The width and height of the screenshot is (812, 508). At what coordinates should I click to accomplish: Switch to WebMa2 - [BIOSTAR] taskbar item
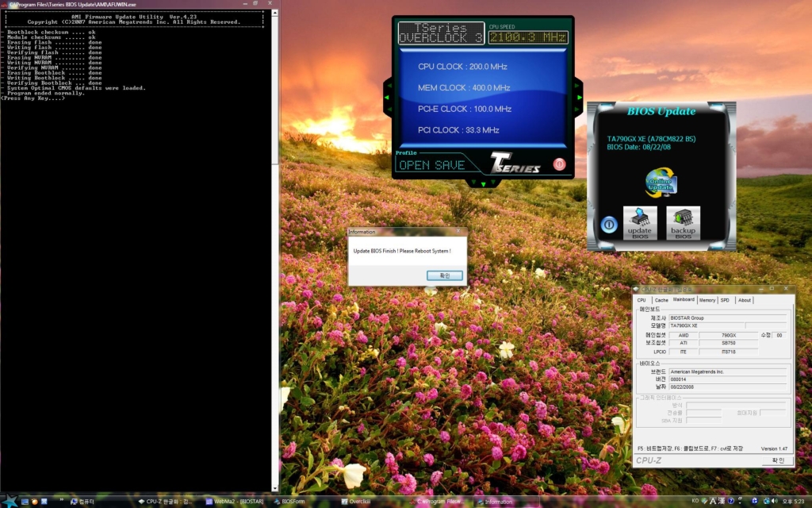tap(235, 502)
